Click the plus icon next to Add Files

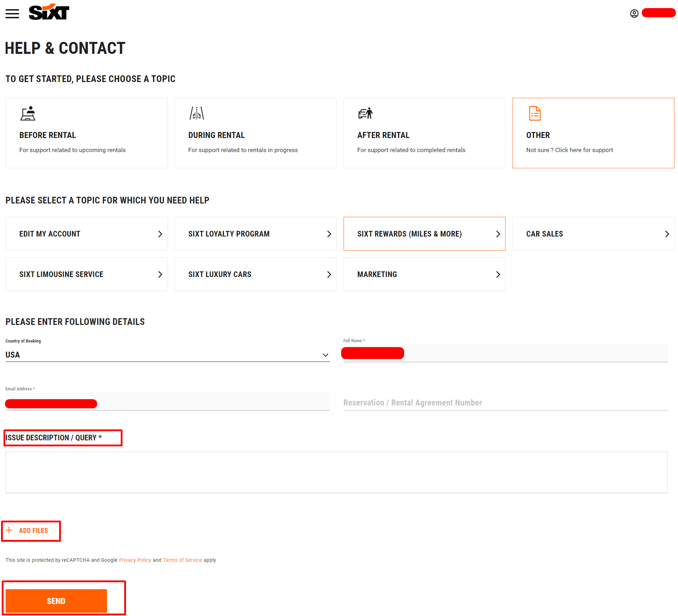(9, 531)
